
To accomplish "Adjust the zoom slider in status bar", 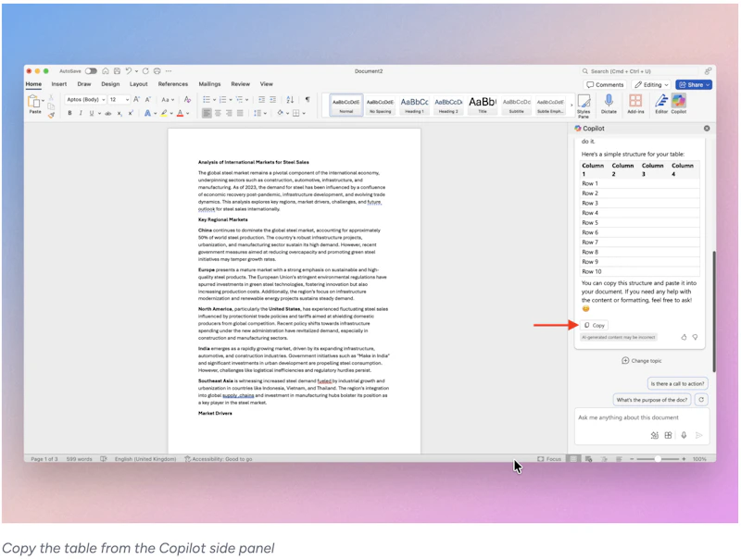I will pyautogui.click(x=658, y=458).
